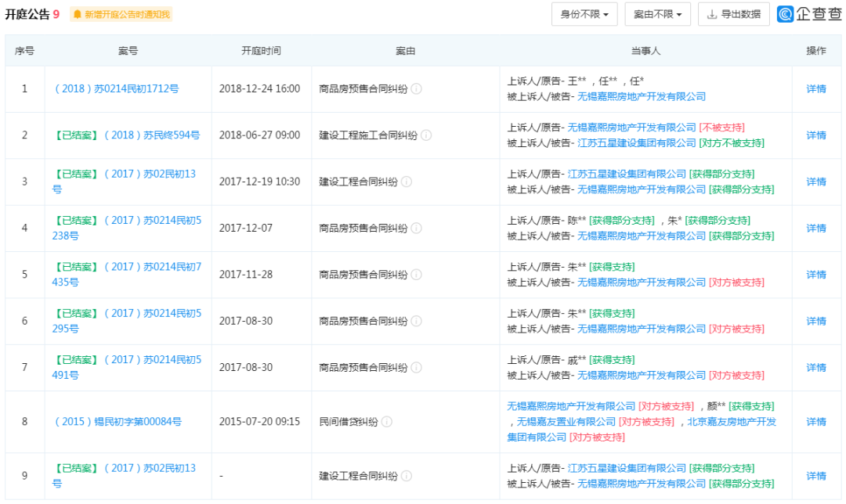
Task: Click 详情 for row 3
Action: 815,182
